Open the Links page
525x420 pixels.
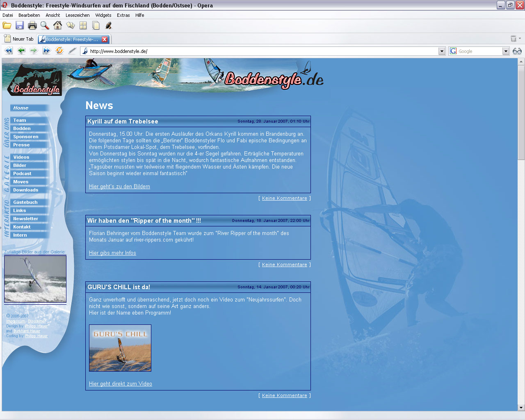30,210
